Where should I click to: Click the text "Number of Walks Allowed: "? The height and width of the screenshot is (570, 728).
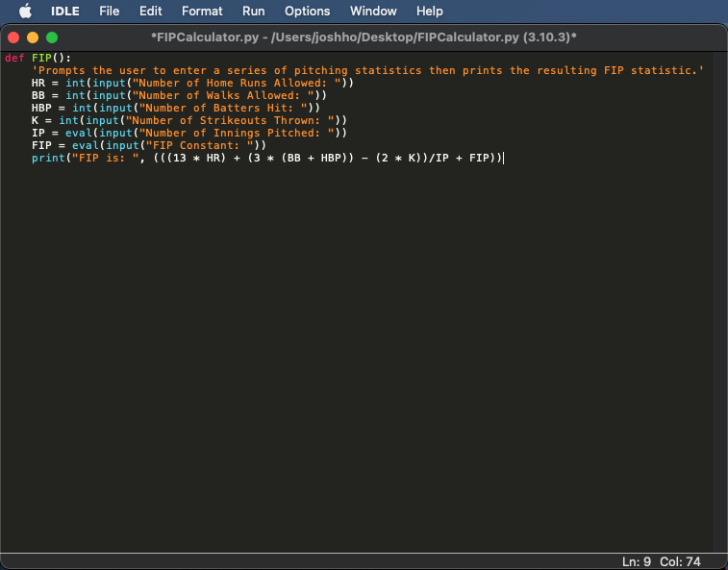click(223, 95)
